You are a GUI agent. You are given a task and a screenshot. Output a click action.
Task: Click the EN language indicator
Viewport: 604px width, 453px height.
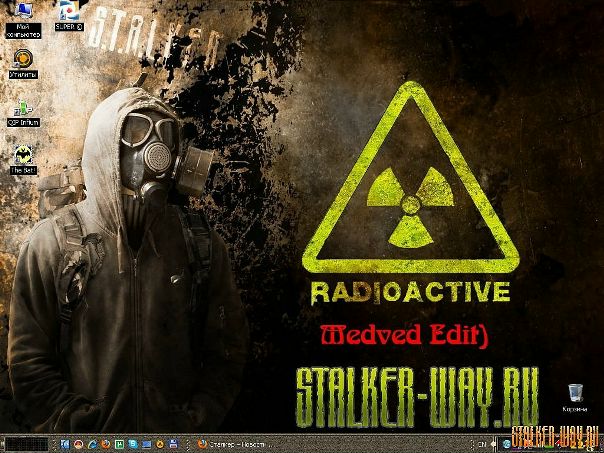(482, 445)
